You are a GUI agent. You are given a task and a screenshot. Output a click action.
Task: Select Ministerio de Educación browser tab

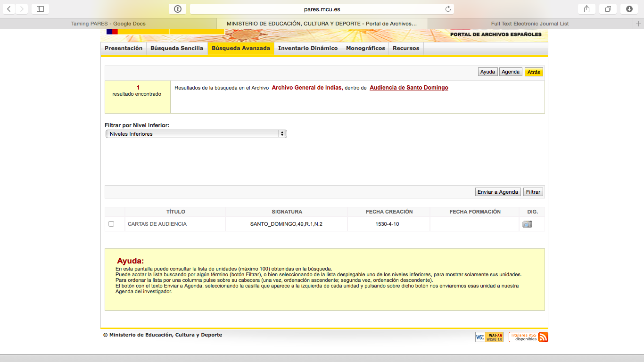pos(322,24)
